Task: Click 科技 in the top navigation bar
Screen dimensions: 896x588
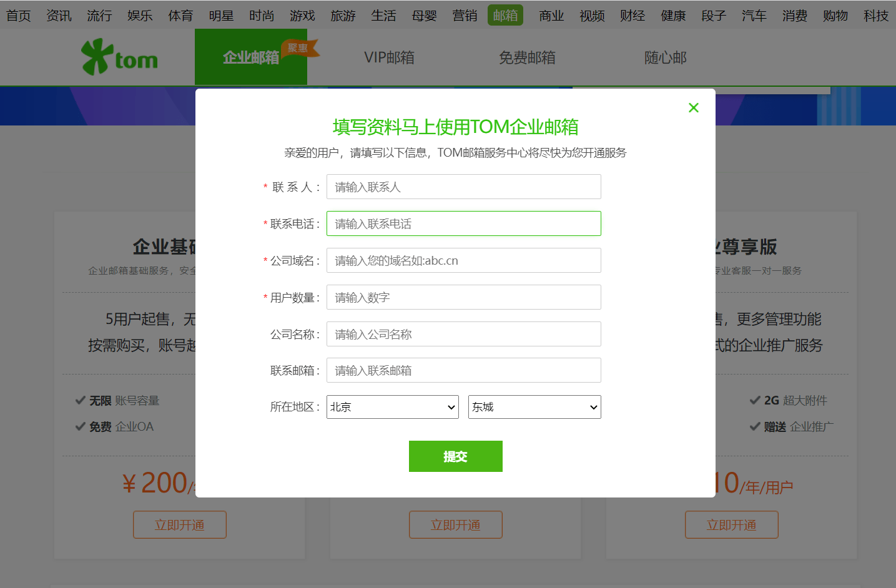Action: [x=875, y=16]
